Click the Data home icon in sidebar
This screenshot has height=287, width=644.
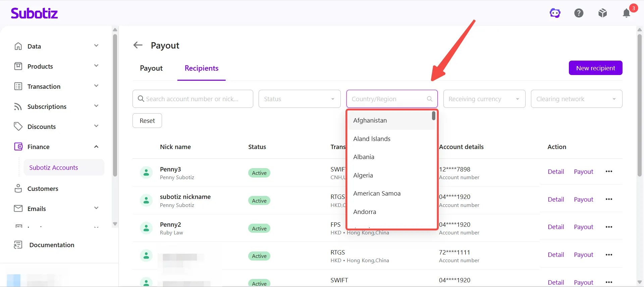tap(18, 46)
